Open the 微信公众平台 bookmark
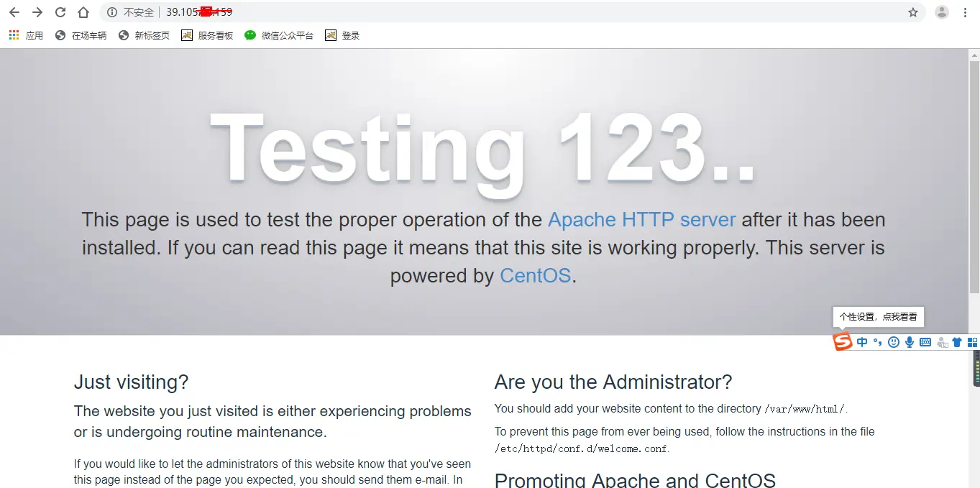980x488 pixels. 279,35
